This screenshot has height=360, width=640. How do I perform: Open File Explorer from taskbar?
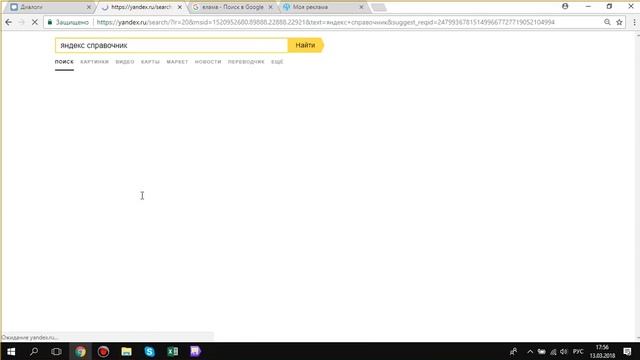point(127,351)
